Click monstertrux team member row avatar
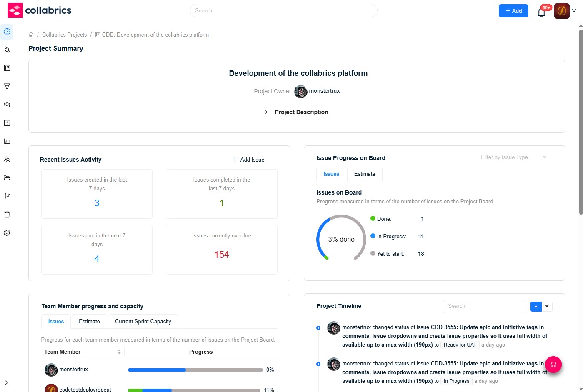Screen dimensions: 583x392 51,370
